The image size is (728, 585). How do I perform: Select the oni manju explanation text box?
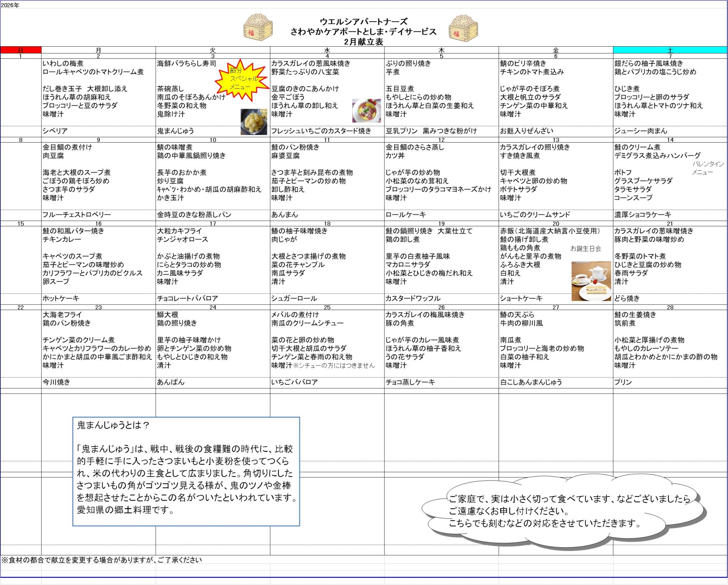pyautogui.click(x=186, y=471)
